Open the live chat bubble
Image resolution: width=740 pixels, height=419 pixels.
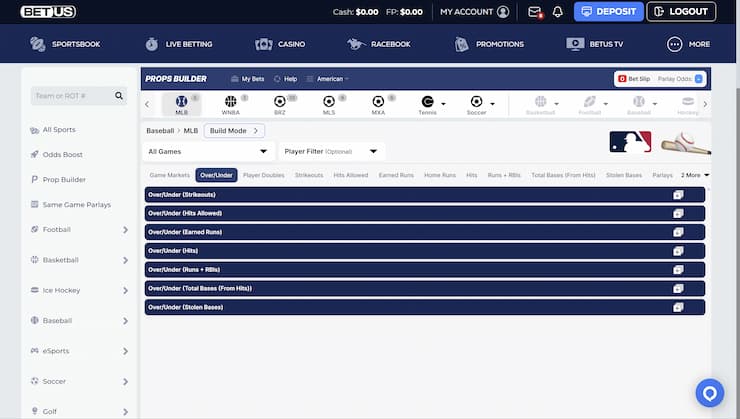(x=710, y=393)
